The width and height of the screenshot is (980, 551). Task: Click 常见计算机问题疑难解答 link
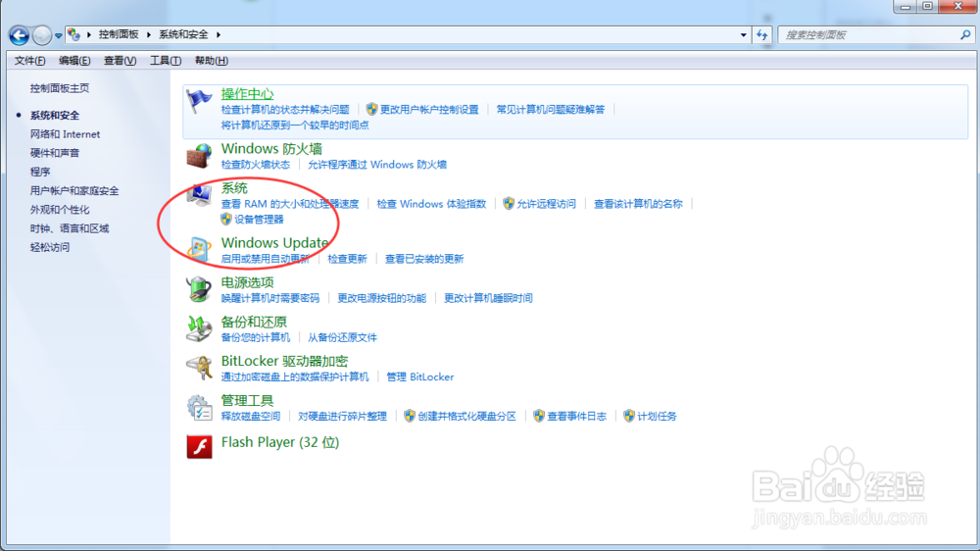(x=551, y=110)
